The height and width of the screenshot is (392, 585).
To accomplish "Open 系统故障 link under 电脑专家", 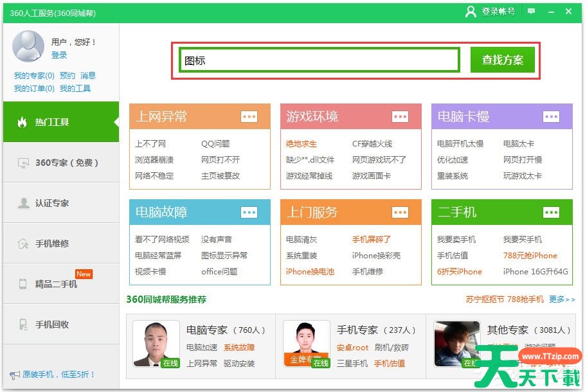I will pyautogui.click(x=239, y=348).
